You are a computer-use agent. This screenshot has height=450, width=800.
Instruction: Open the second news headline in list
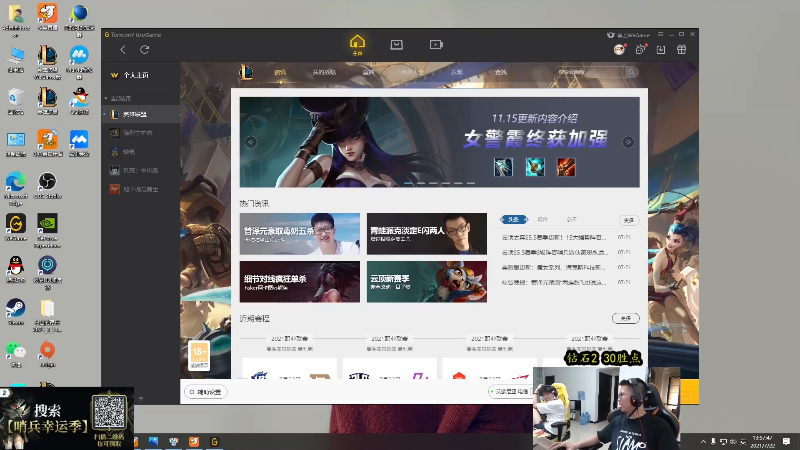[555, 252]
